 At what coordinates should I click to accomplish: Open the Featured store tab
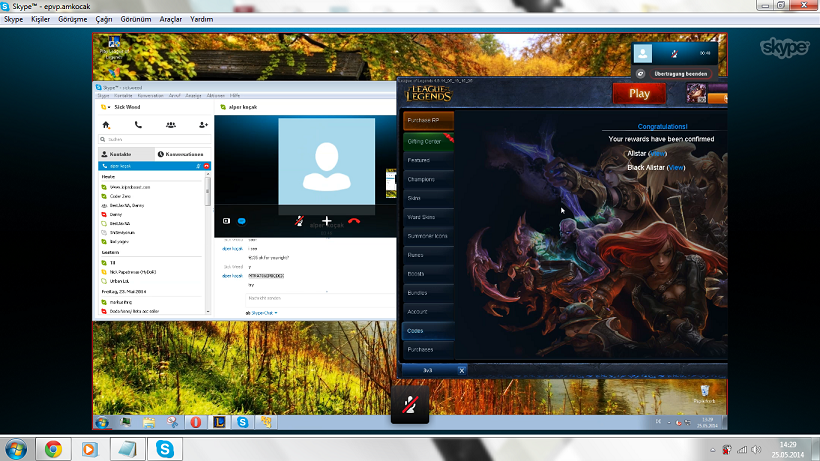[x=428, y=160]
